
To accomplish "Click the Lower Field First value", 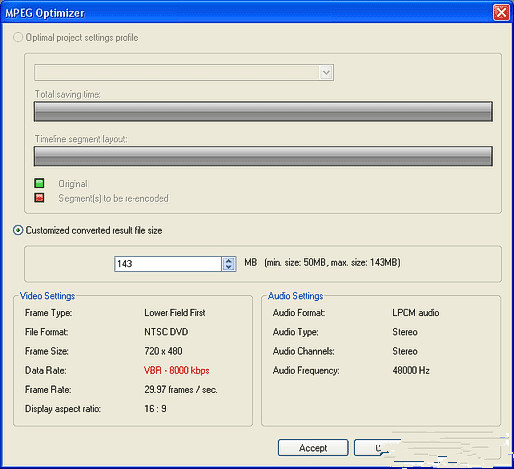I will pos(175,313).
